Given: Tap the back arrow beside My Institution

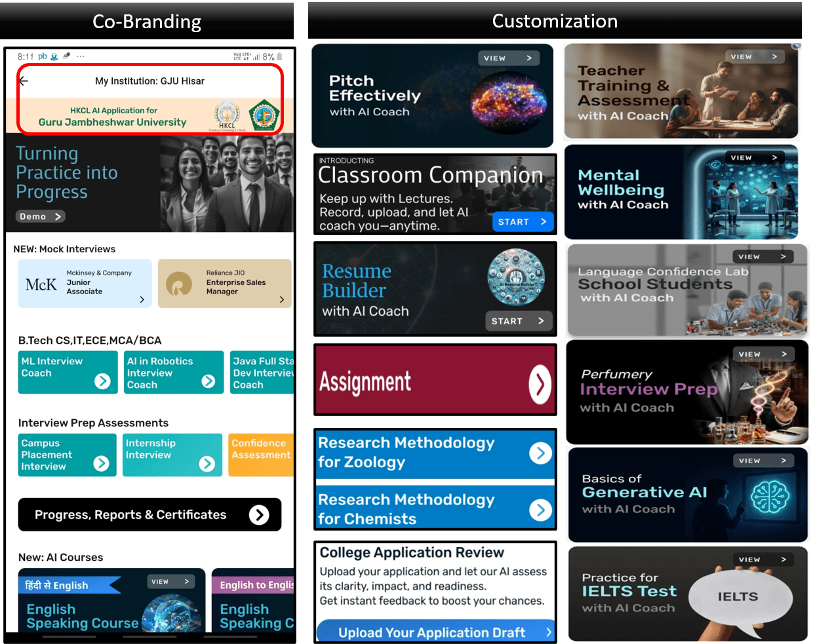Looking at the screenshot, I should click(24, 81).
